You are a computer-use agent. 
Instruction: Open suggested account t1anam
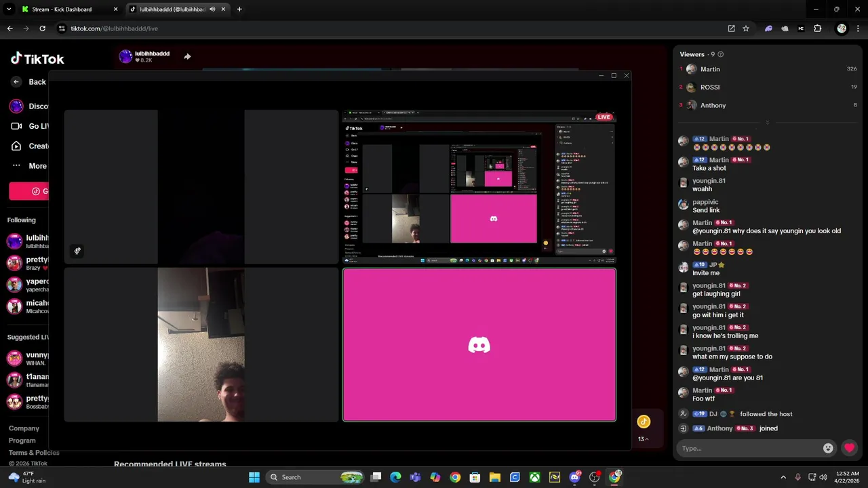(28, 380)
